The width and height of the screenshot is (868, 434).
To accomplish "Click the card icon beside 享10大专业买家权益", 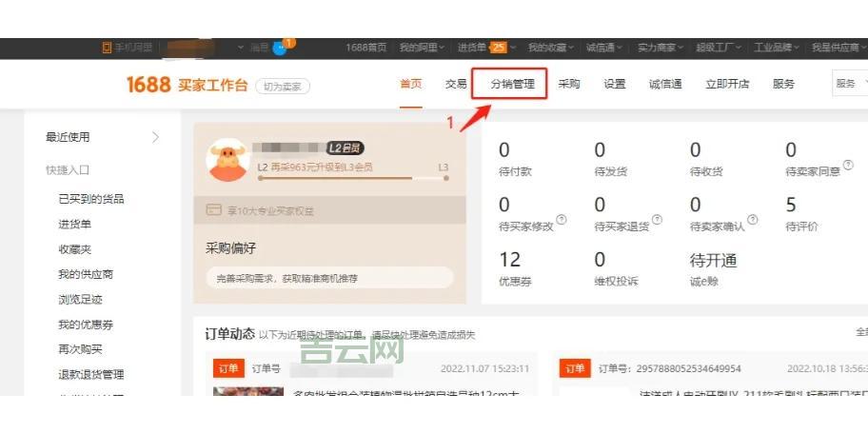I will click(213, 210).
